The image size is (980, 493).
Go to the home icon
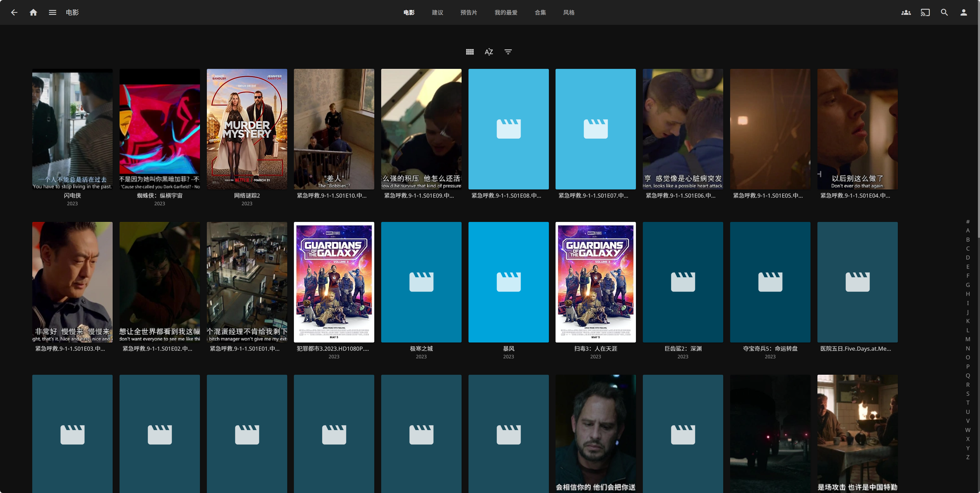click(34, 13)
